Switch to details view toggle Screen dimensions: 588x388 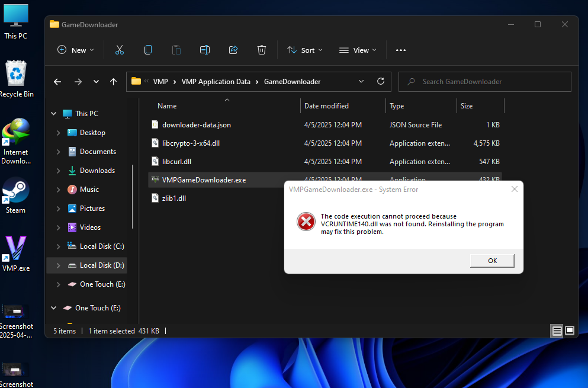pos(557,331)
